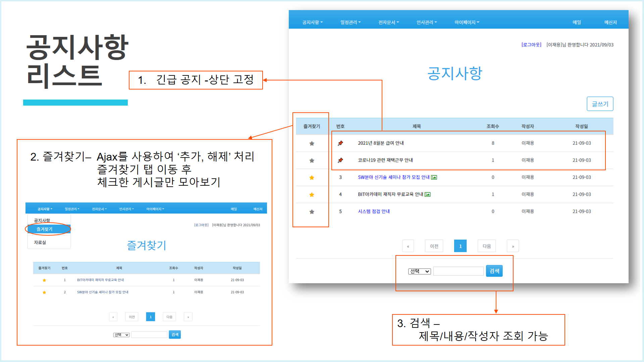Click the 글쓰기 button

click(600, 104)
